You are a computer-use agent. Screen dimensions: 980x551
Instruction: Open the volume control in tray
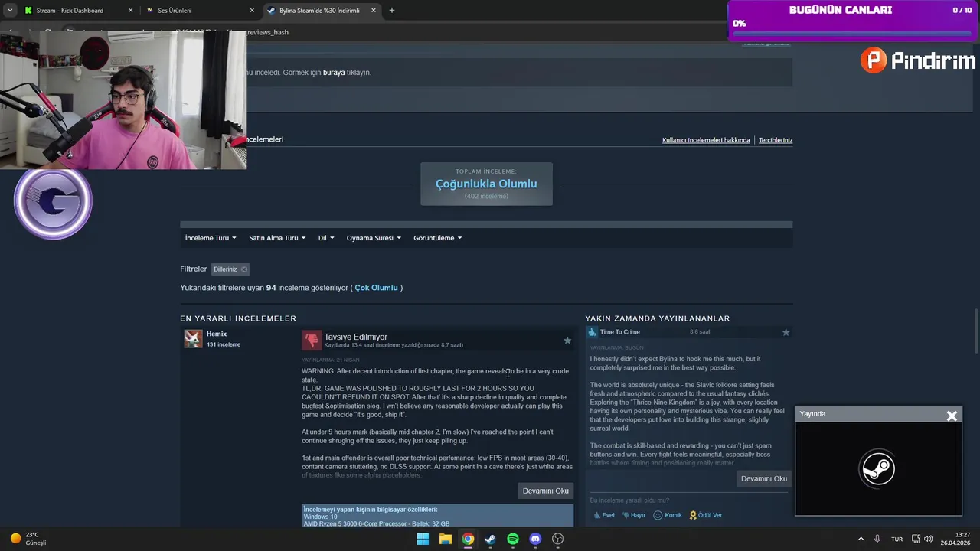[x=928, y=539]
